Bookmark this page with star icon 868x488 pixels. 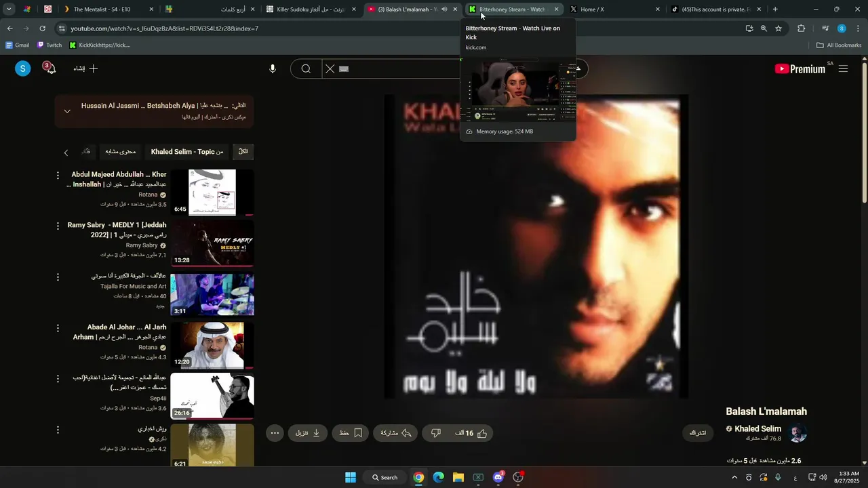point(778,28)
